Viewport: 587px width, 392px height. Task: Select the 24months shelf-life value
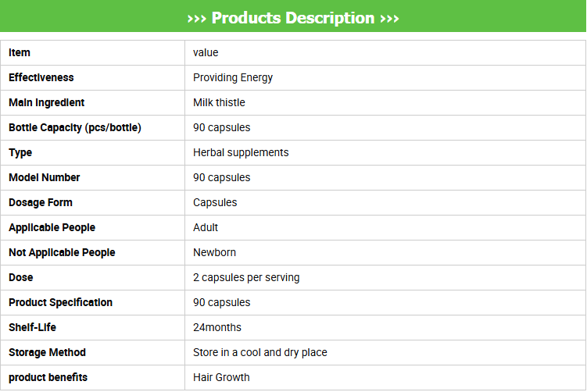(x=217, y=327)
